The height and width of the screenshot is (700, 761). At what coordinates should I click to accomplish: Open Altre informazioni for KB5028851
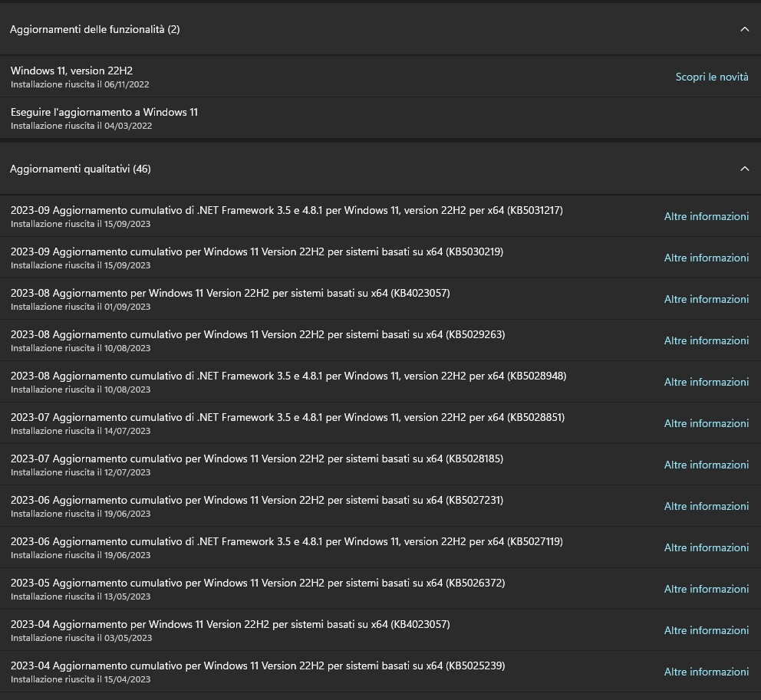[x=706, y=423]
